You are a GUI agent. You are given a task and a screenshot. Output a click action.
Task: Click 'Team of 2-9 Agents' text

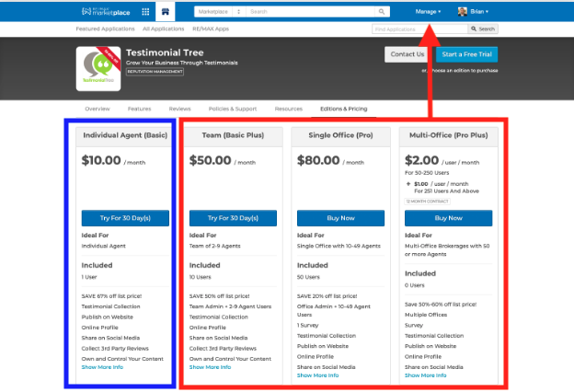tap(214, 246)
